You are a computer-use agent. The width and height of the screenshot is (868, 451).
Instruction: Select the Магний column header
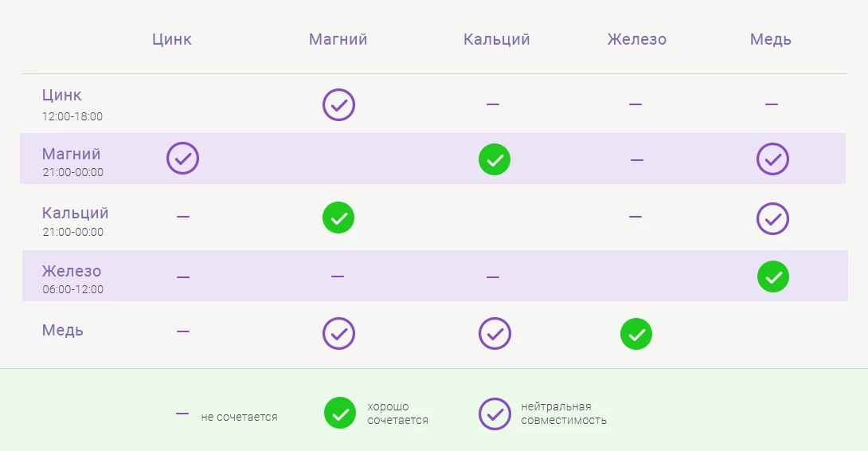pos(338,39)
